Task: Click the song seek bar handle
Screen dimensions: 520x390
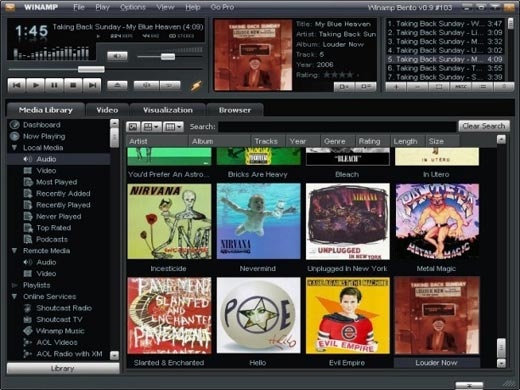Action: 91,69
